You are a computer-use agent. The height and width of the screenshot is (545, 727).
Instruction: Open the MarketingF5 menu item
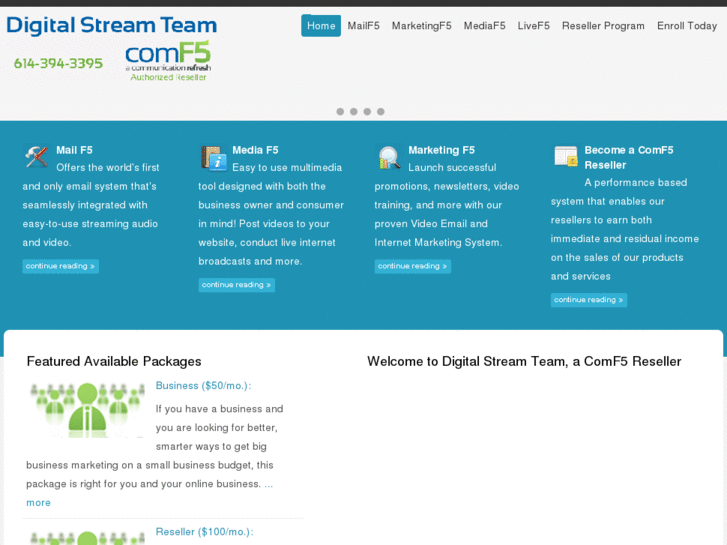(x=421, y=26)
